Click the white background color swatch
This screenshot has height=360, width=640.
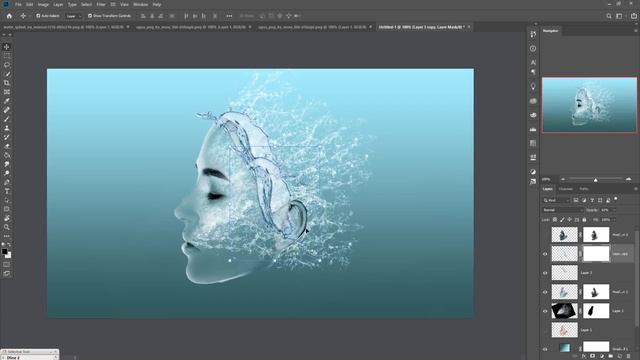point(9,256)
